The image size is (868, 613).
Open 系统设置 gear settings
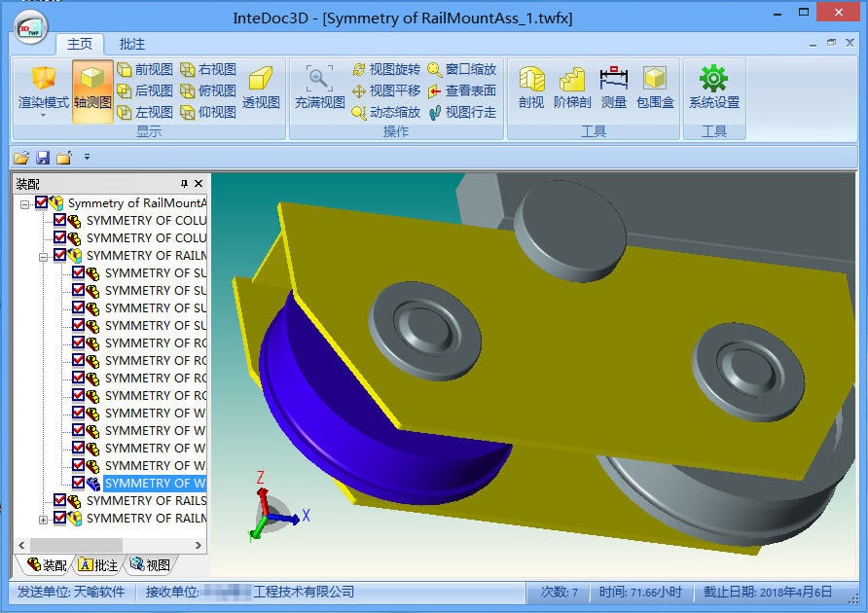click(x=713, y=88)
